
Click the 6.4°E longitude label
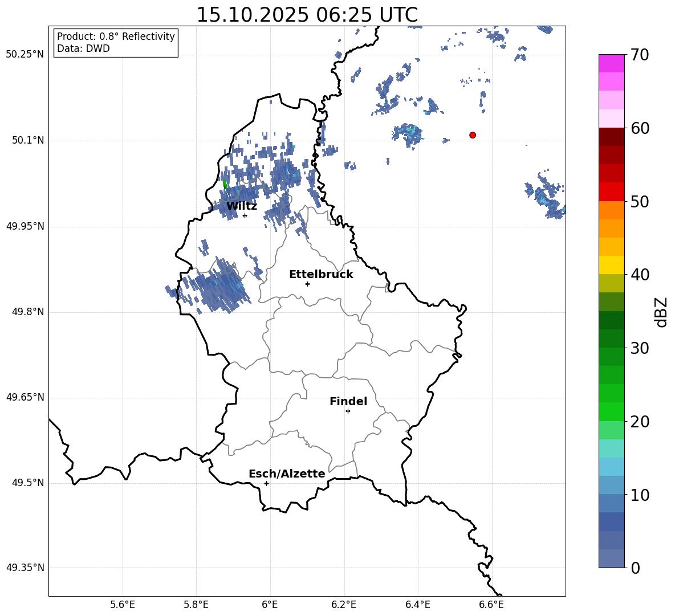(417, 605)
